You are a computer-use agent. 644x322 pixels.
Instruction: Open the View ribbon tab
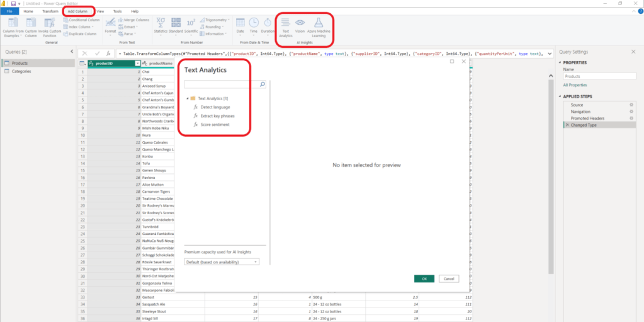100,11
